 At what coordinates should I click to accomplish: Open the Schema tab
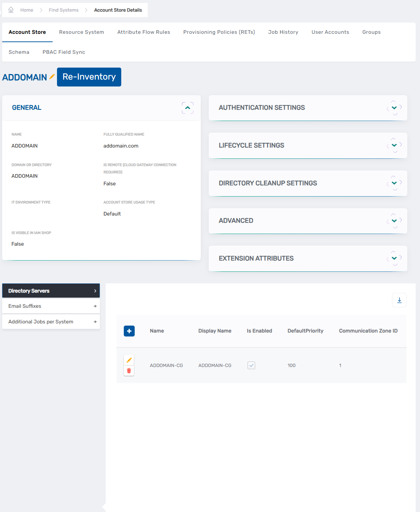[x=19, y=52]
